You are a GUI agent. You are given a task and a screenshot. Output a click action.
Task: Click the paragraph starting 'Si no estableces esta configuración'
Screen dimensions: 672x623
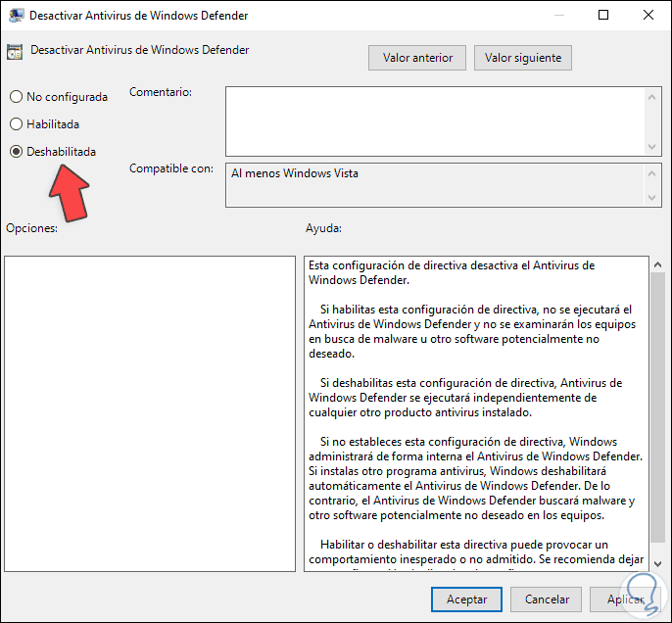475,478
